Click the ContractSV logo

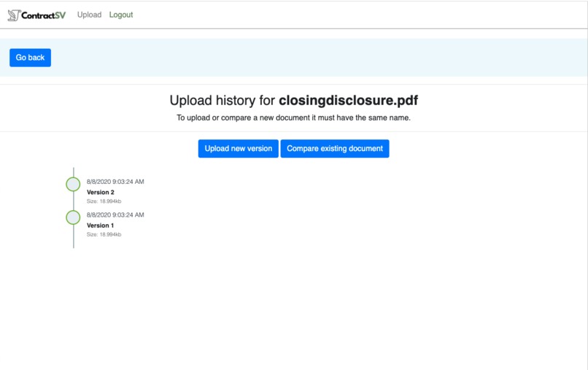36,15
